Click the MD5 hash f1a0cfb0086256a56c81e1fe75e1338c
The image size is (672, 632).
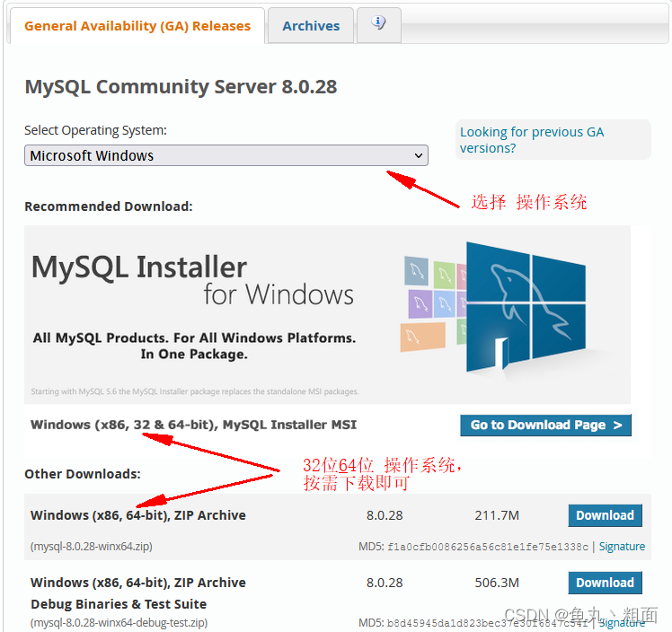click(x=488, y=547)
